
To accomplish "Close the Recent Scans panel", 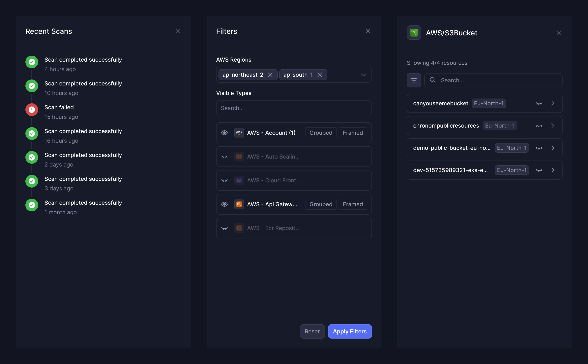I will coord(177,31).
